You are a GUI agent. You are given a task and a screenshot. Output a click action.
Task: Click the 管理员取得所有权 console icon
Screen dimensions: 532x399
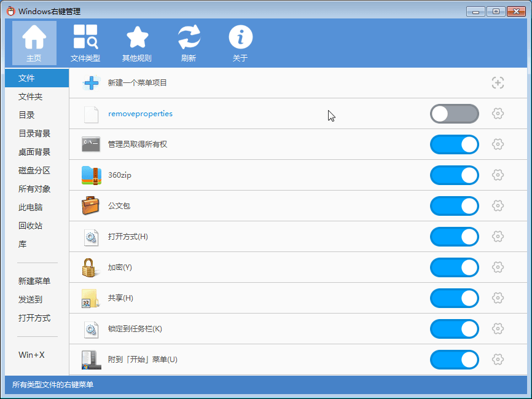click(x=91, y=144)
